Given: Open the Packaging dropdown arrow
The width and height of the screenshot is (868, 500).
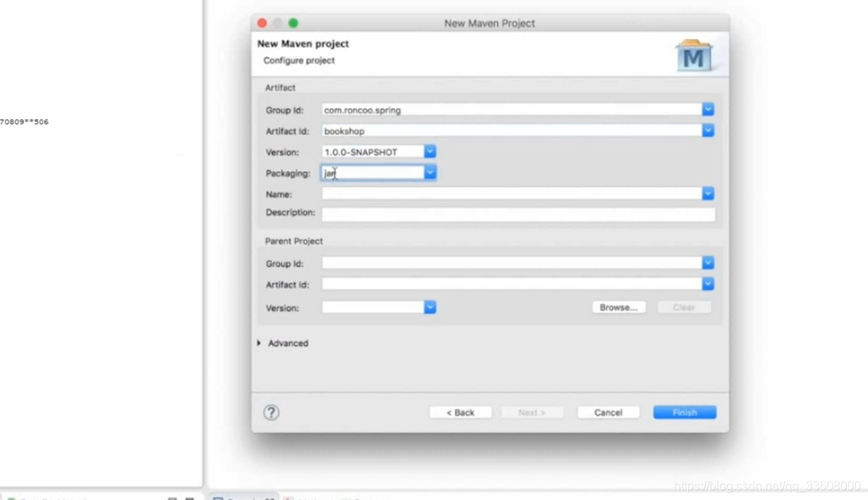Looking at the screenshot, I should pos(430,173).
